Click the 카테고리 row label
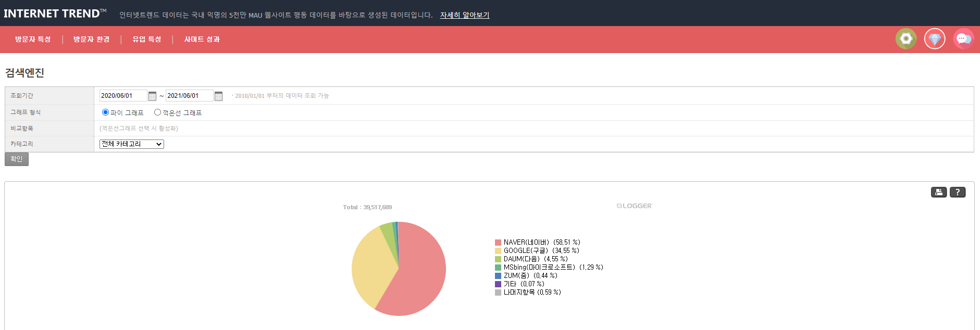980x330 pixels. coord(22,144)
